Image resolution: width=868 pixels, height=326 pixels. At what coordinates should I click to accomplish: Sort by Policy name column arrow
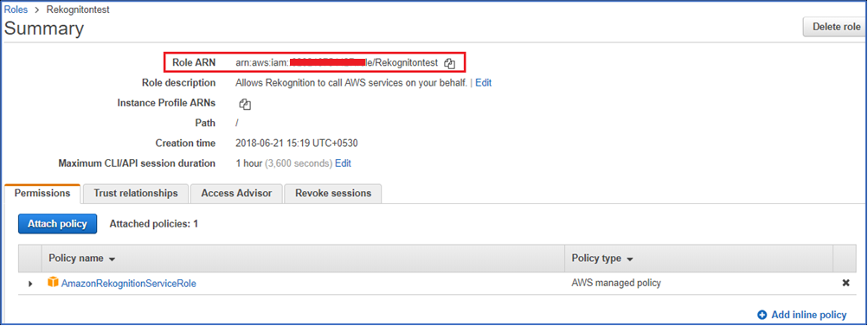tap(112, 259)
